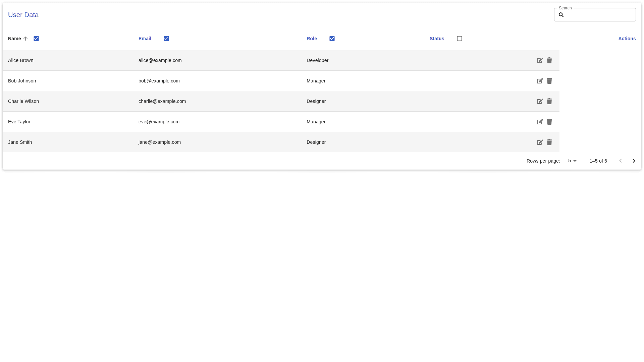This screenshot has height=362, width=644.
Task: Go to next page of results
Action: [x=634, y=161]
